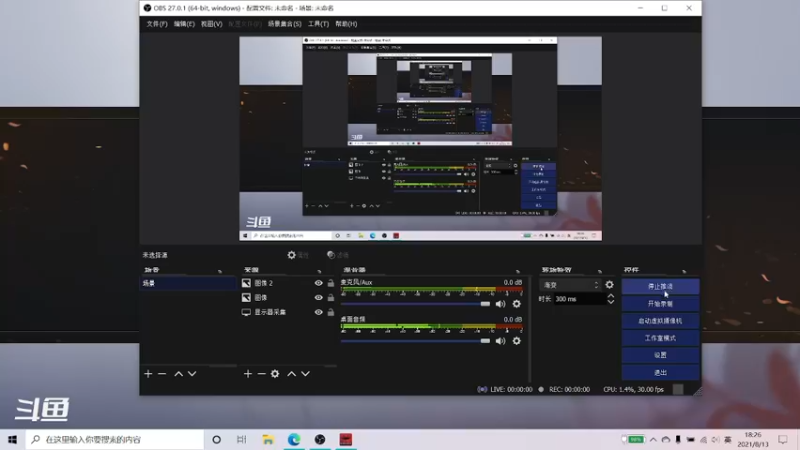Click the 300 ms duration field
The width and height of the screenshot is (800, 450).
click(579, 299)
